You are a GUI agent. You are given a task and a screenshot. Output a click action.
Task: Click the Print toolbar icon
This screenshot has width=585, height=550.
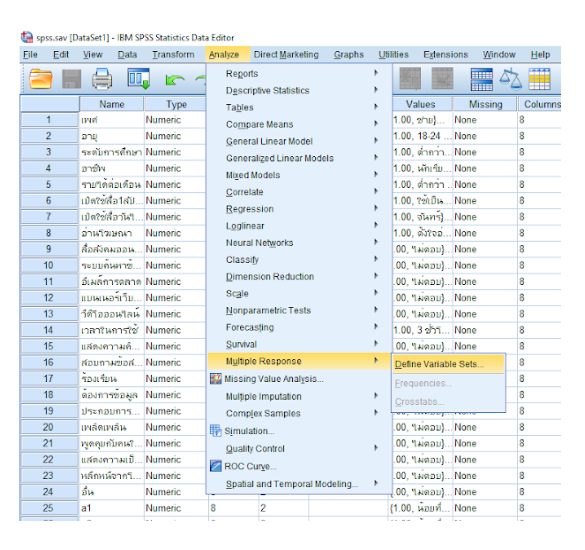tap(102, 79)
